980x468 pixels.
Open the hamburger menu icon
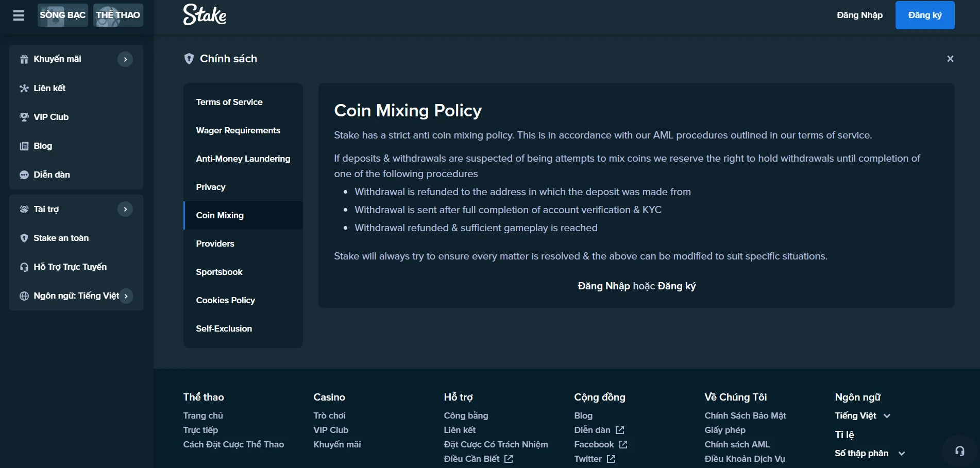pos(19,15)
